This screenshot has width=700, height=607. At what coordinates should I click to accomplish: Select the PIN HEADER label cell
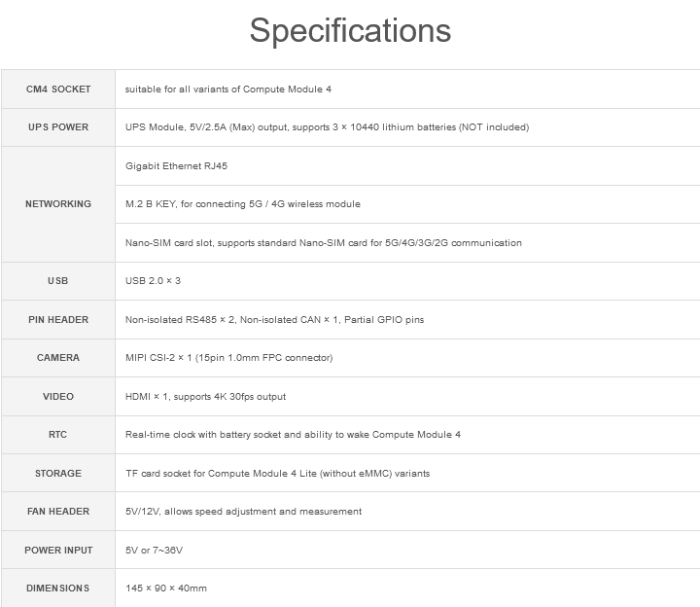pos(58,320)
